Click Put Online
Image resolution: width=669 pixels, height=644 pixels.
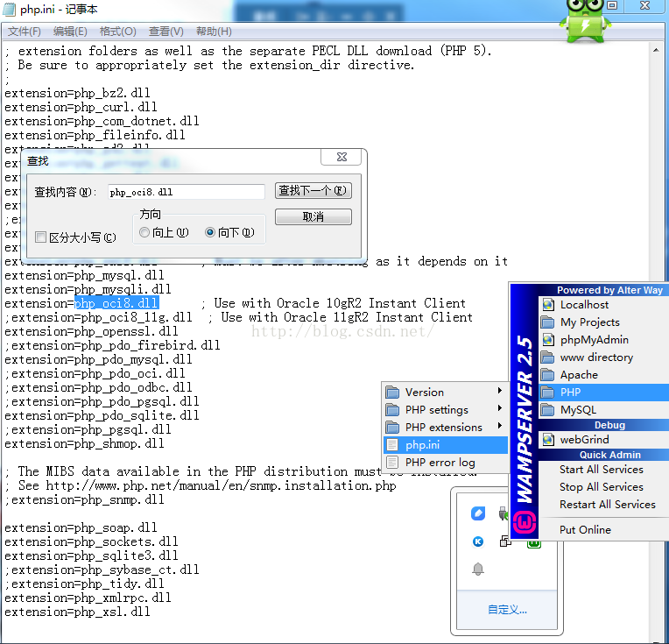click(x=585, y=529)
